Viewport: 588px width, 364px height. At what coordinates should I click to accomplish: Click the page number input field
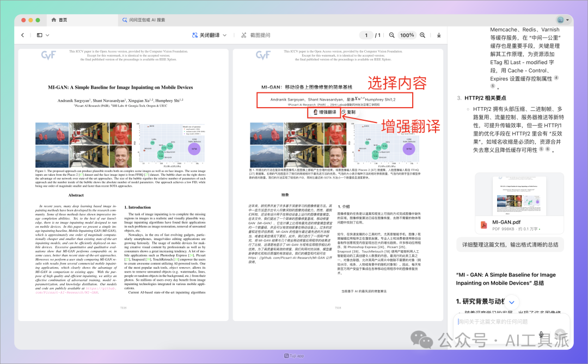[x=366, y=35]
